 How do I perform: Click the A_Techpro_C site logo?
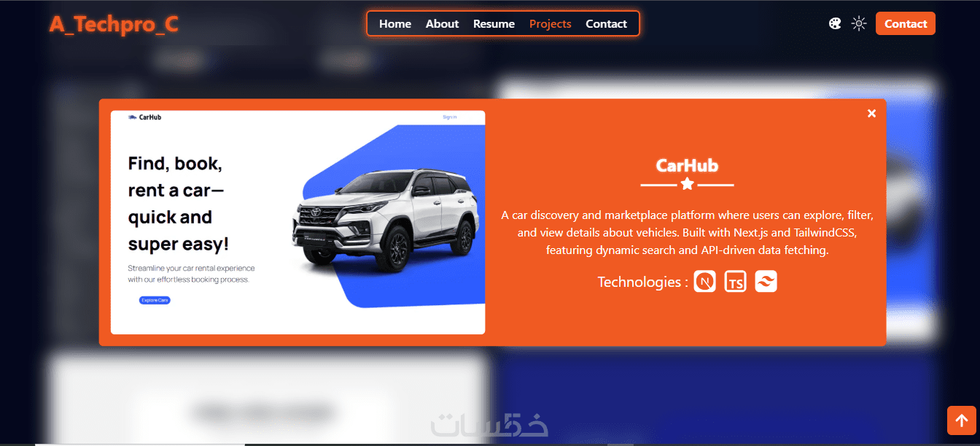pyautogui.click(x=114, y=24)
